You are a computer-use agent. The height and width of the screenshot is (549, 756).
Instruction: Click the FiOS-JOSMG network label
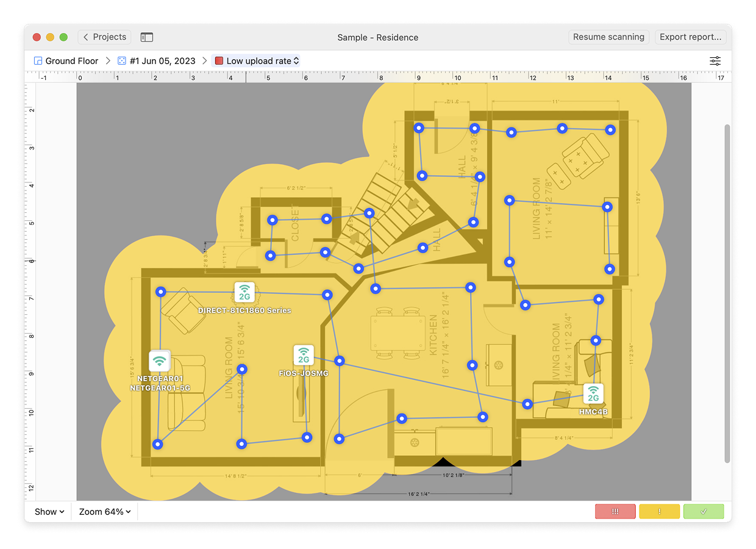point(304,373)
